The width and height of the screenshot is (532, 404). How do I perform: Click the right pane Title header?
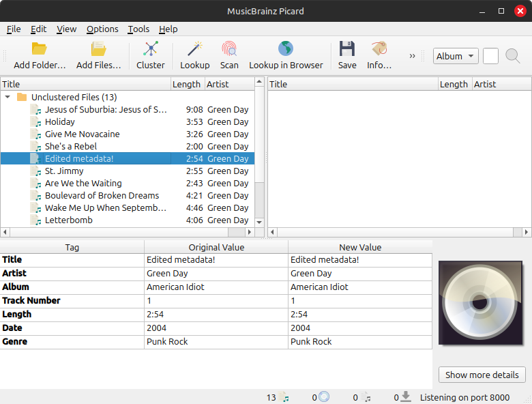(353, 84)
